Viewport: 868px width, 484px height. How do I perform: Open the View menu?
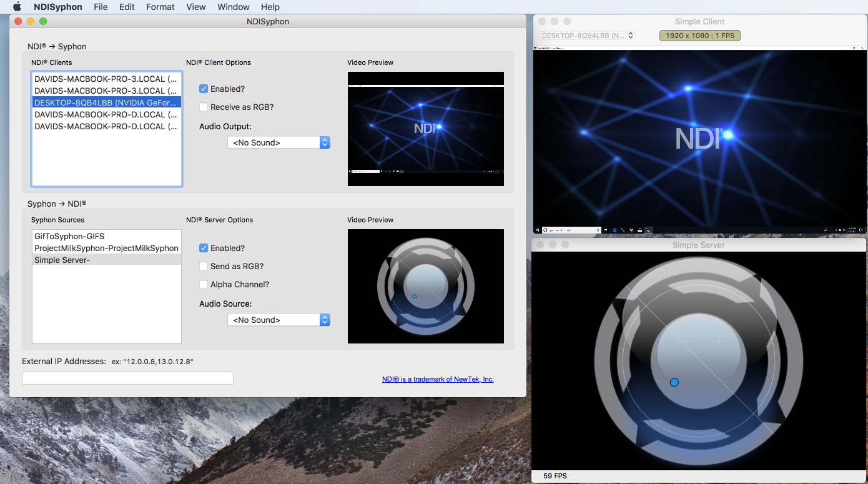click(x=196, y=7)
